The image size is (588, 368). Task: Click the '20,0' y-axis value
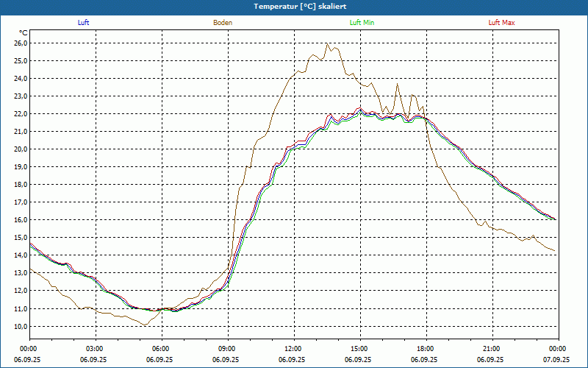click(21, 149)
